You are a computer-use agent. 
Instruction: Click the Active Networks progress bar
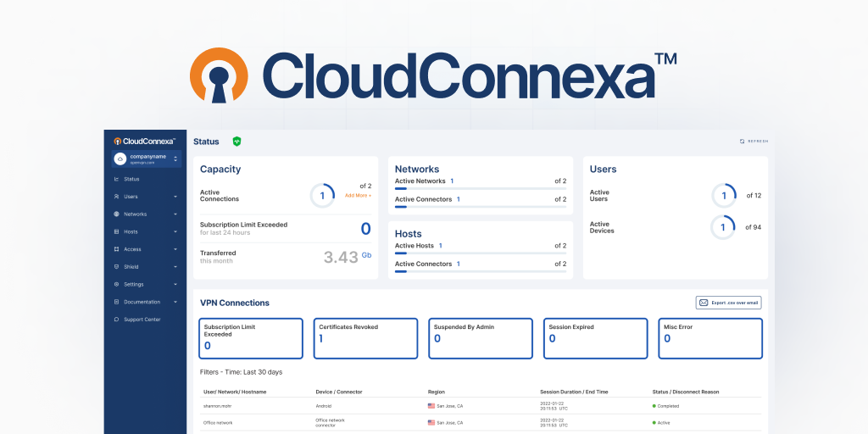[x=481, y=189]
